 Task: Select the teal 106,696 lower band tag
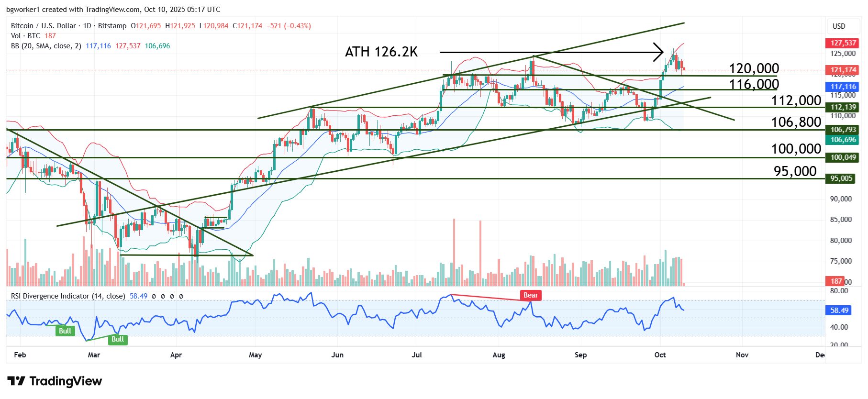pyautogui.click(x=843, y=140)
